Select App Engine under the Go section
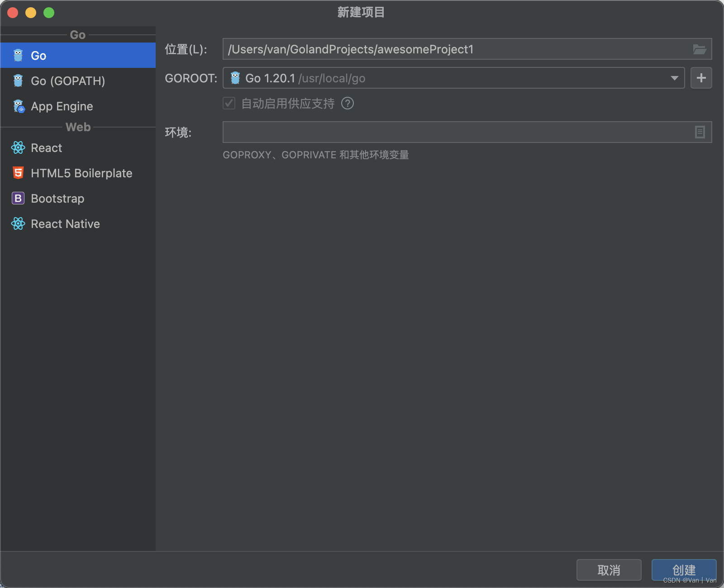This screenshot has width=724, height=588. [62, 106]
